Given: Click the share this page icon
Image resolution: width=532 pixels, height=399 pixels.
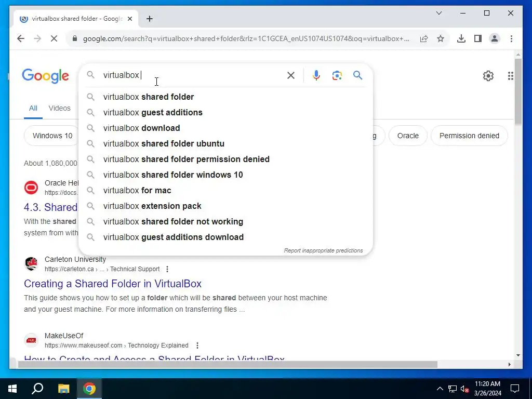Looking at the screenshot, I should (424, 38).
